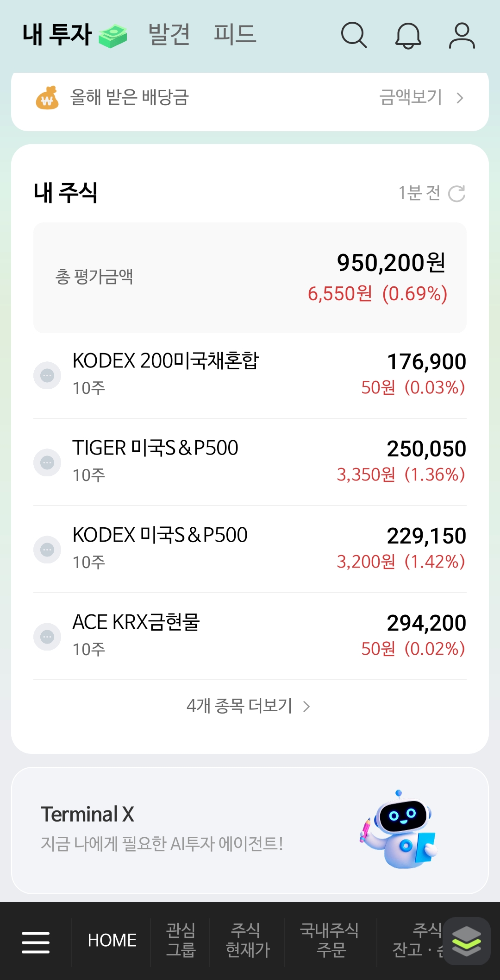Tap the KODEX 200미국채혼합 logo icon
Screen dimensions: 500x980
click(47, 375)
